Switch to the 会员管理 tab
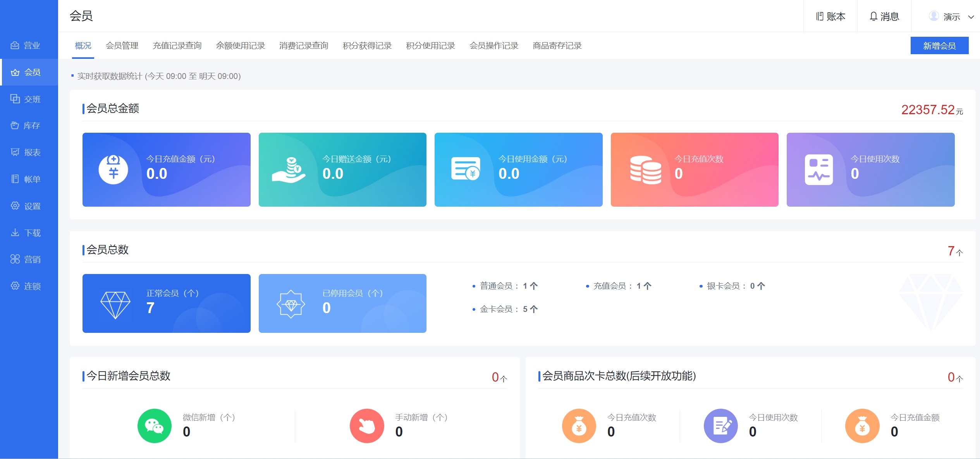The height and width of the screenshot is (459, 980). 122,46
